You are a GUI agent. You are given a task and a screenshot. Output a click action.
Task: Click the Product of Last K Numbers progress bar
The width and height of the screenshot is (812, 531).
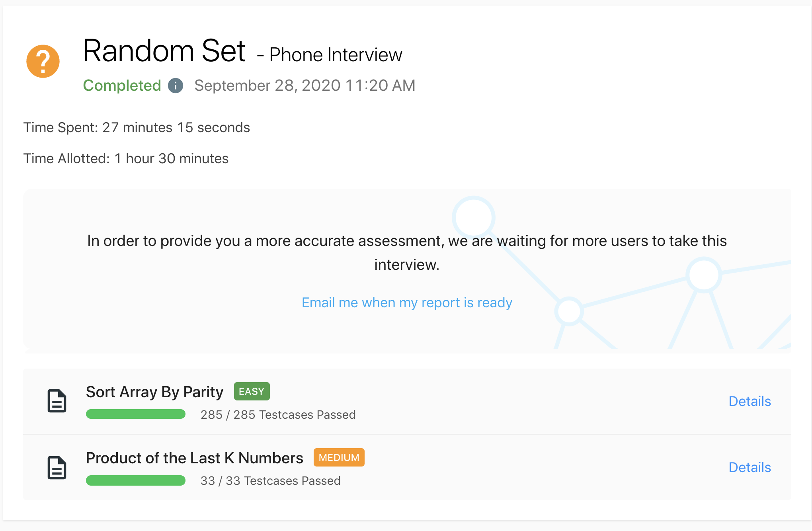136,480
